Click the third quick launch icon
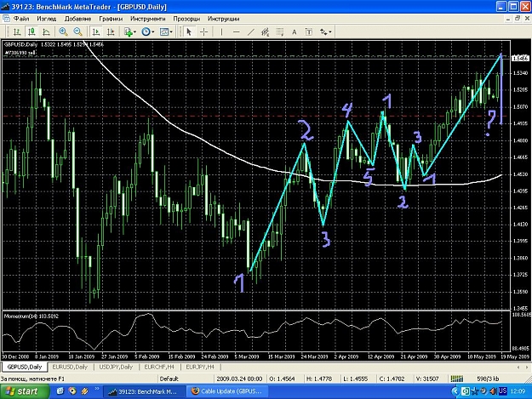 (x=84, y=391)
